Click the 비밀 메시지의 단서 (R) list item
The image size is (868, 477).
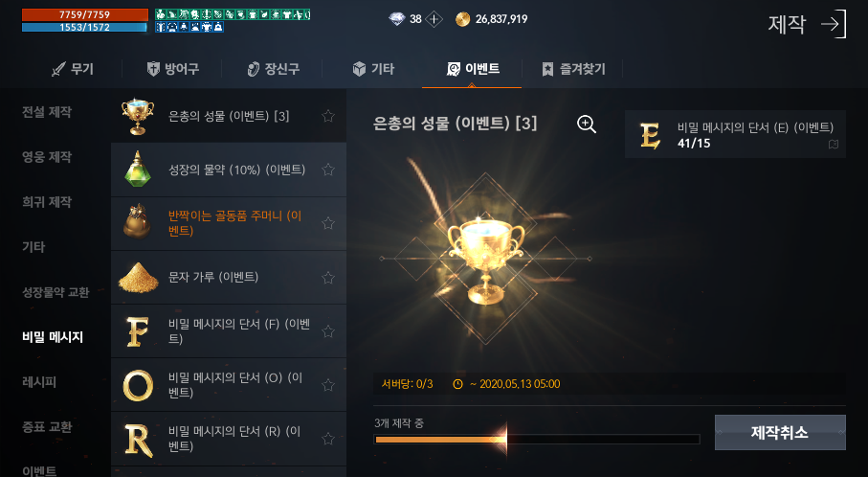pyautogui.click(x=229, y=439)
